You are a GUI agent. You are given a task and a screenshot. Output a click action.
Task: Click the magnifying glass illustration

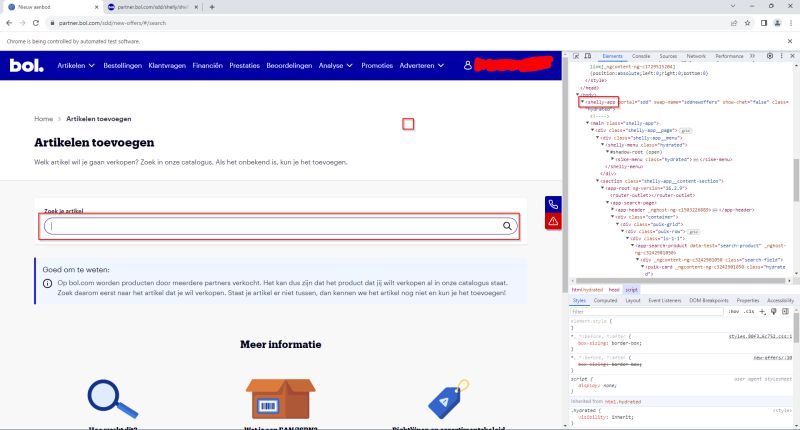coord(113,399)
